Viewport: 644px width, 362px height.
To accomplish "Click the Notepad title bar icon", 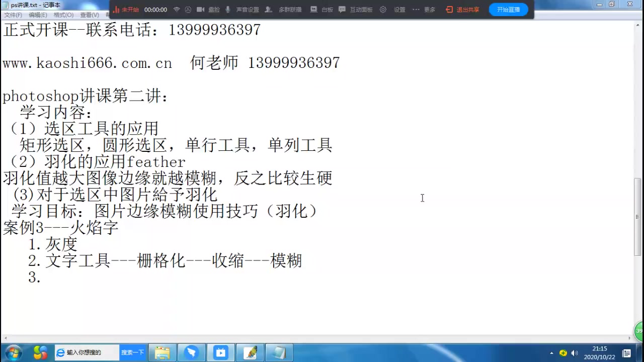I will click(x=6, y=5).
